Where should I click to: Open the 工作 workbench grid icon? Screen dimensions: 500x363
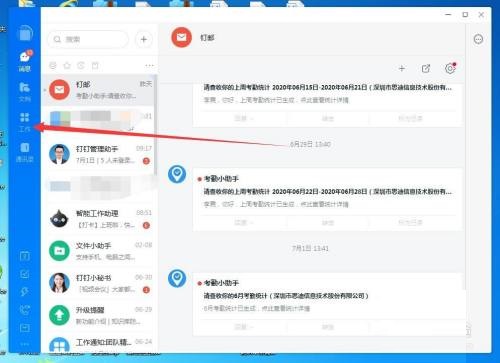tap(25, 117)
